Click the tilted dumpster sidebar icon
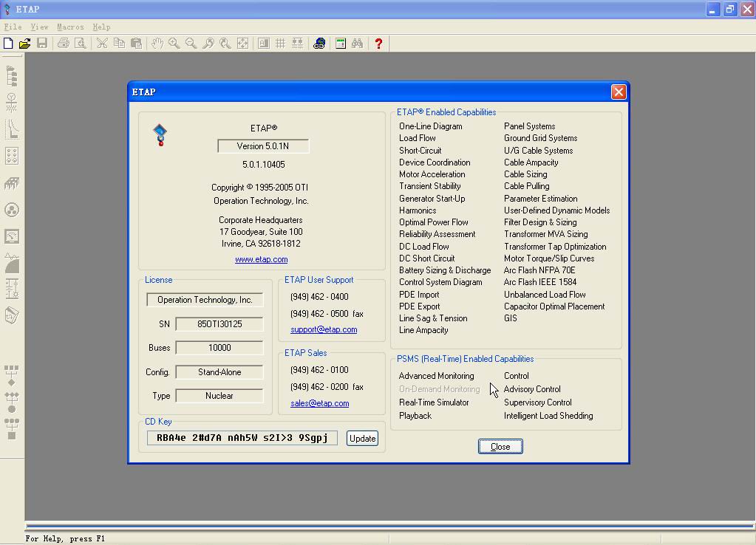The height and width of the screenshot is (545, 756). [12, 315]
